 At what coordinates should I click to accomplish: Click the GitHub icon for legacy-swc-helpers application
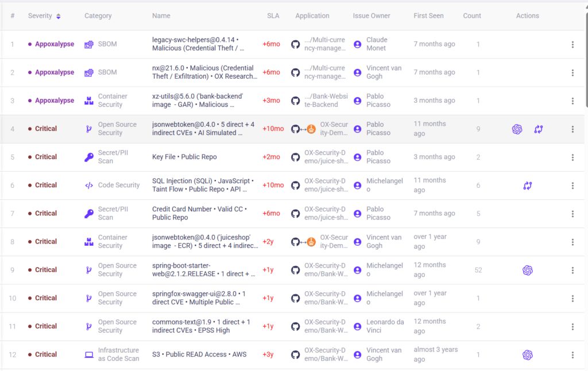(296, 44)
